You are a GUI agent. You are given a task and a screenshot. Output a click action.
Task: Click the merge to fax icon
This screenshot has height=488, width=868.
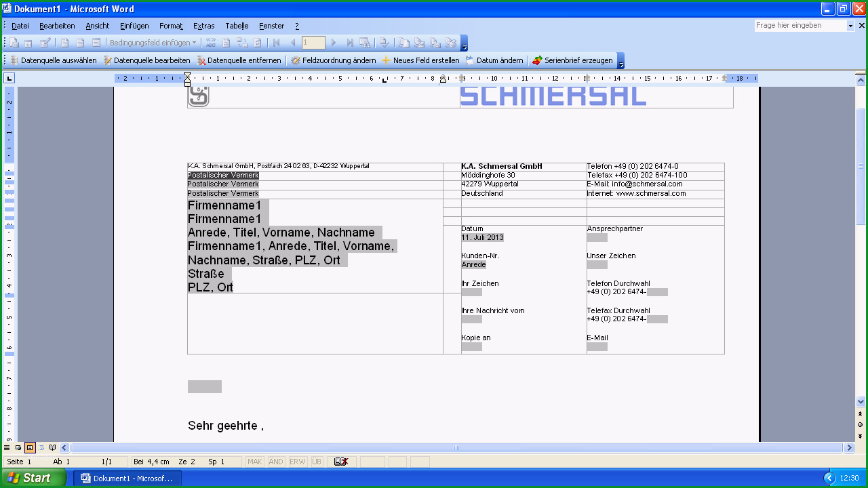point(450,43)
